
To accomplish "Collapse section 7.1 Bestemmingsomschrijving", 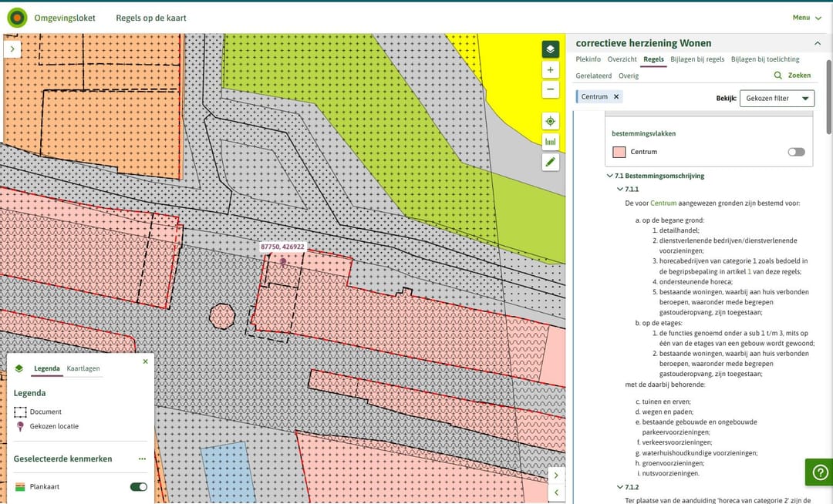I will 609,176.
